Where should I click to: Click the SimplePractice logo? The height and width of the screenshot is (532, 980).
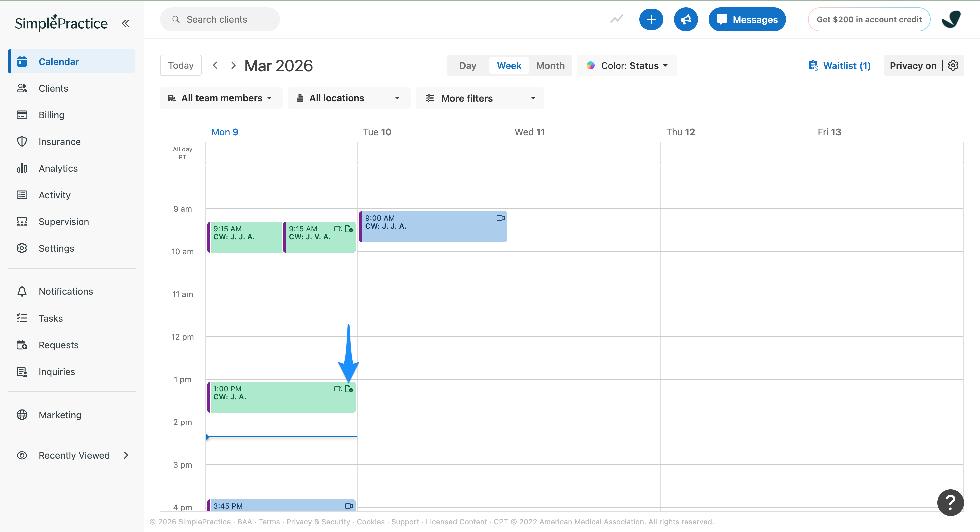61,23
